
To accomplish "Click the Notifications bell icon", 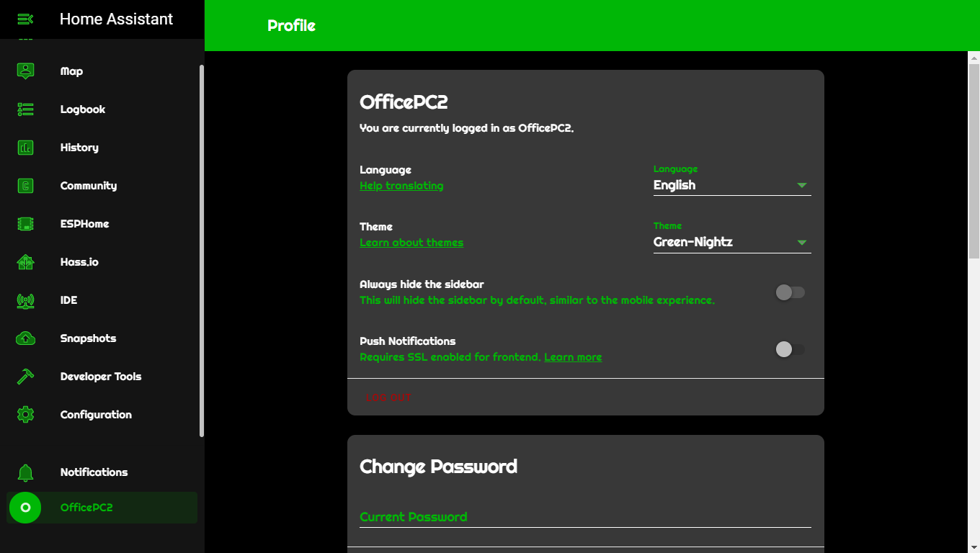I will pyautogui.click(x=25, y=472).
